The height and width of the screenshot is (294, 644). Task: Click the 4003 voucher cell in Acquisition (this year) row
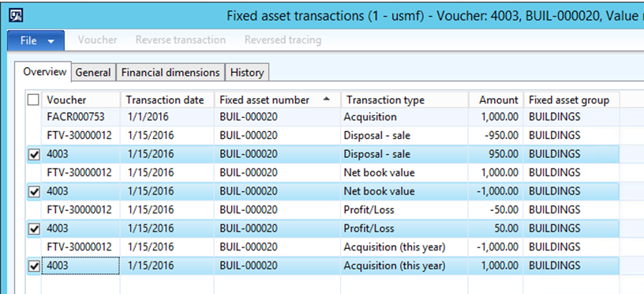81,266
